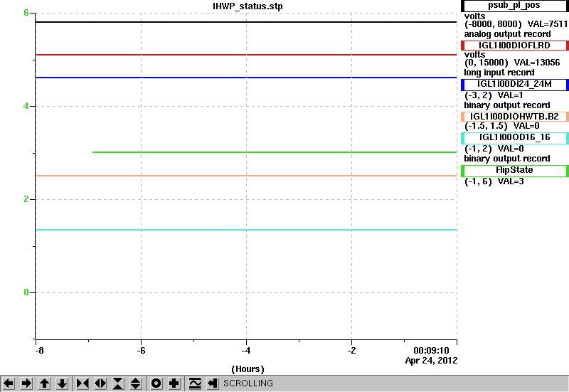The image size is (569, 392).
Task: Click the x-axis label -8
Action: click(39, 351)
